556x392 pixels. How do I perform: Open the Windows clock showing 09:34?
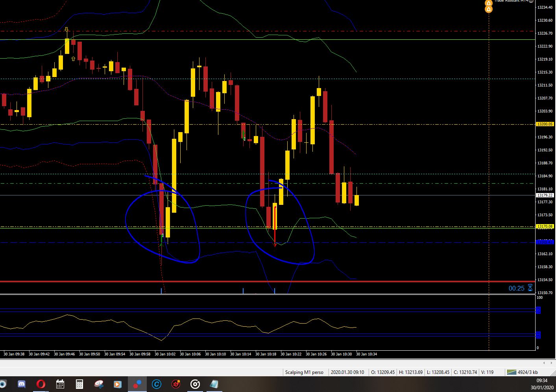coord(542,380)
